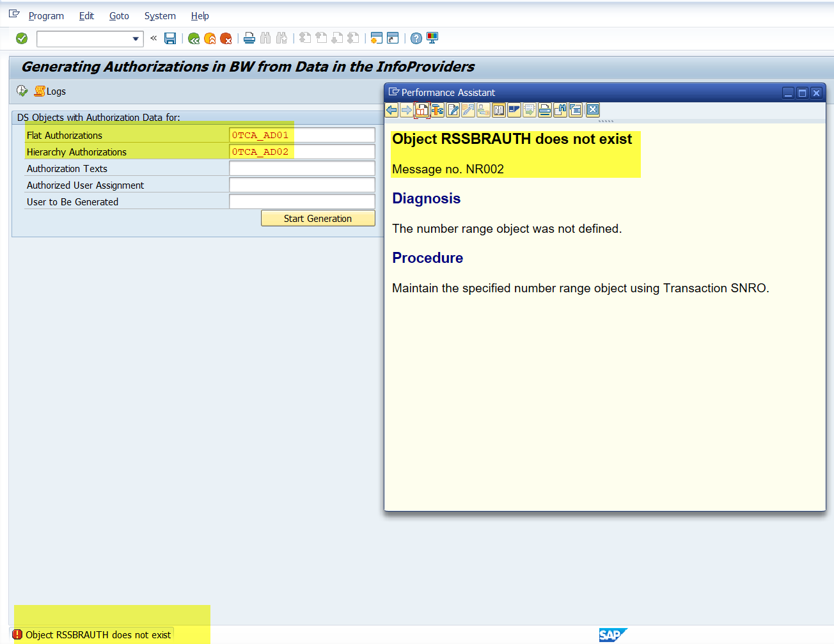The height and width of the screenshot is (644, 834).
Task: Open the transaction command field dropdown
Action: pyautogui.click(x=136, y=39)
